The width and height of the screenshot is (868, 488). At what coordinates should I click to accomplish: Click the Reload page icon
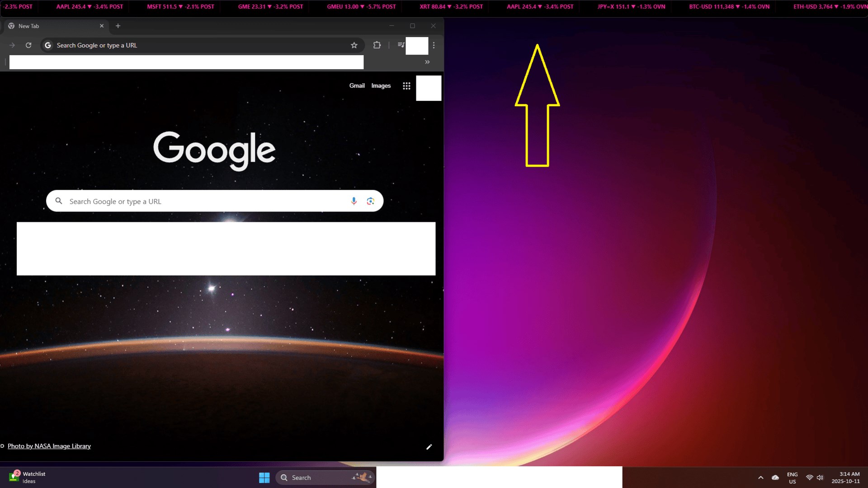click(28, 45)
